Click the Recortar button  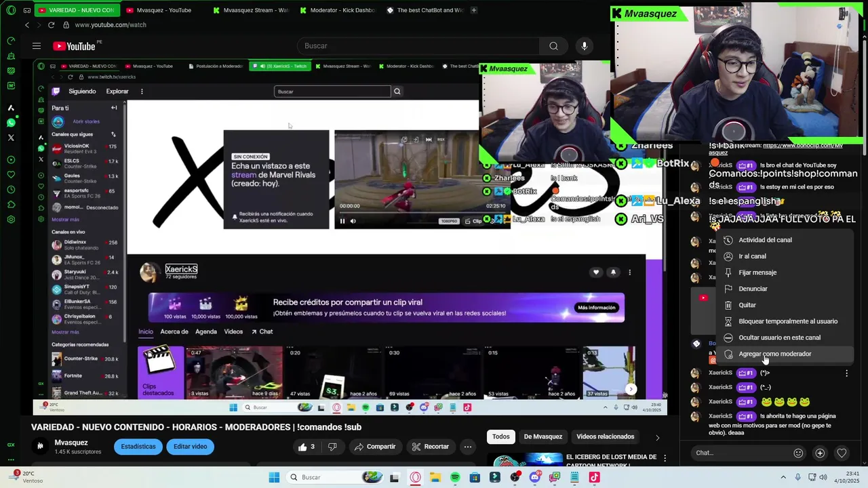[x=430, y=447]
